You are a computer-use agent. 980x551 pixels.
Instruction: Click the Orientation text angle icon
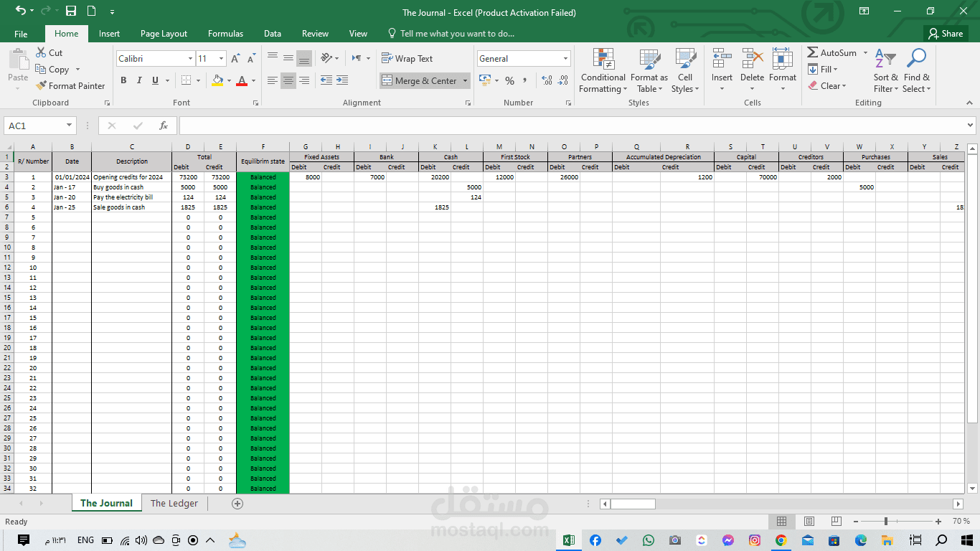326,58
